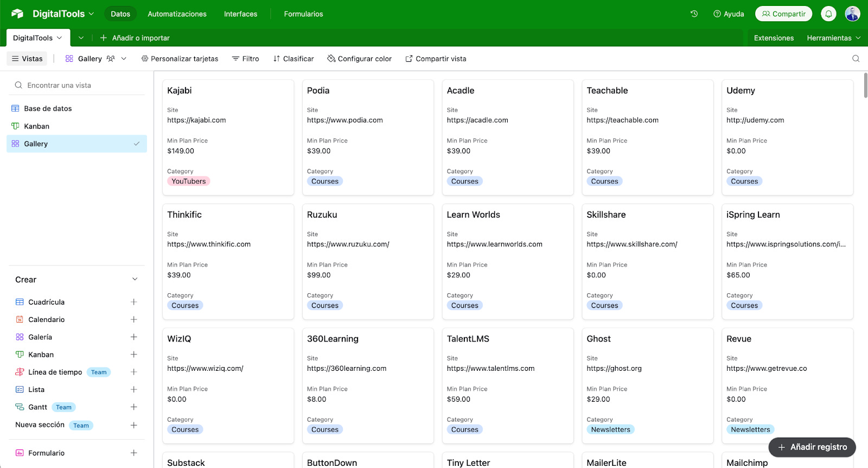Open the Kajabi record card
The width and height of the screenshot is (868, 468).
pyautogui.click(x=228, y=137)
